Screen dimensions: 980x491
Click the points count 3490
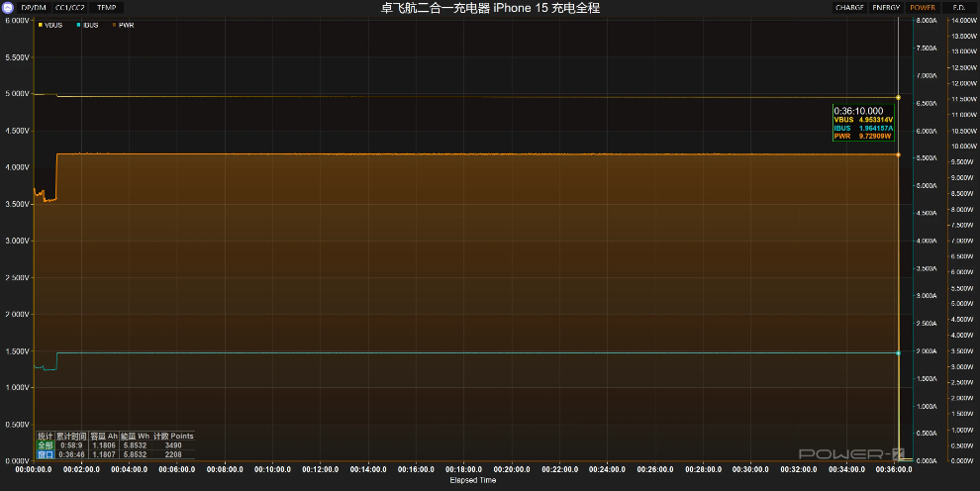tap(173, 445)
